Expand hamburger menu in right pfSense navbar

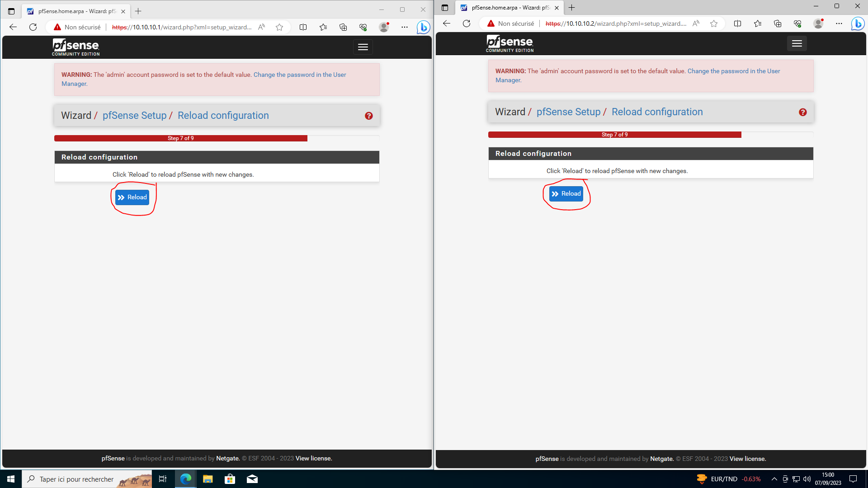tap(797, 43)
